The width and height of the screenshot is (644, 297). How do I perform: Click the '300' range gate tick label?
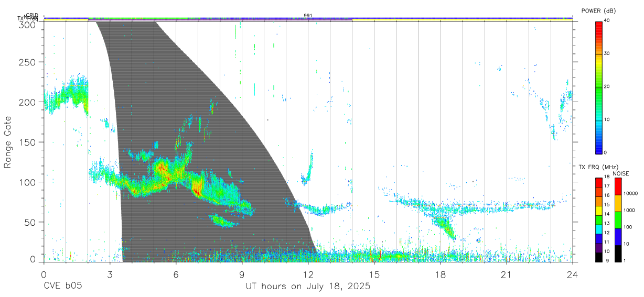point(28,25)
